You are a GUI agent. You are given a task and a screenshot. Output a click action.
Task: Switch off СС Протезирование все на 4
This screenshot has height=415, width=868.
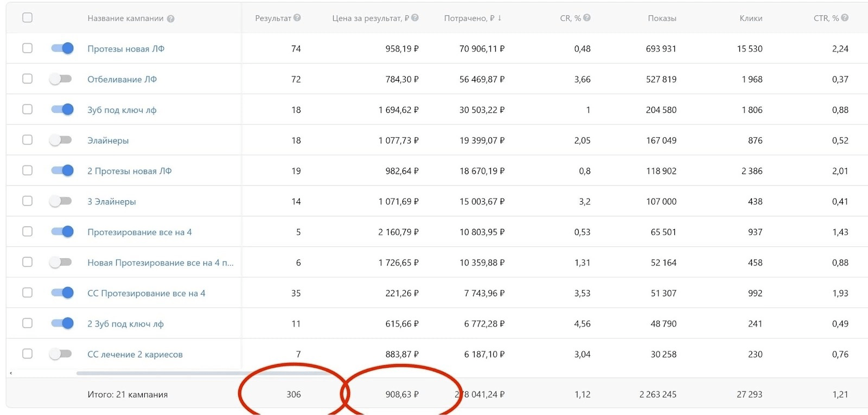[x=62, y=293]
